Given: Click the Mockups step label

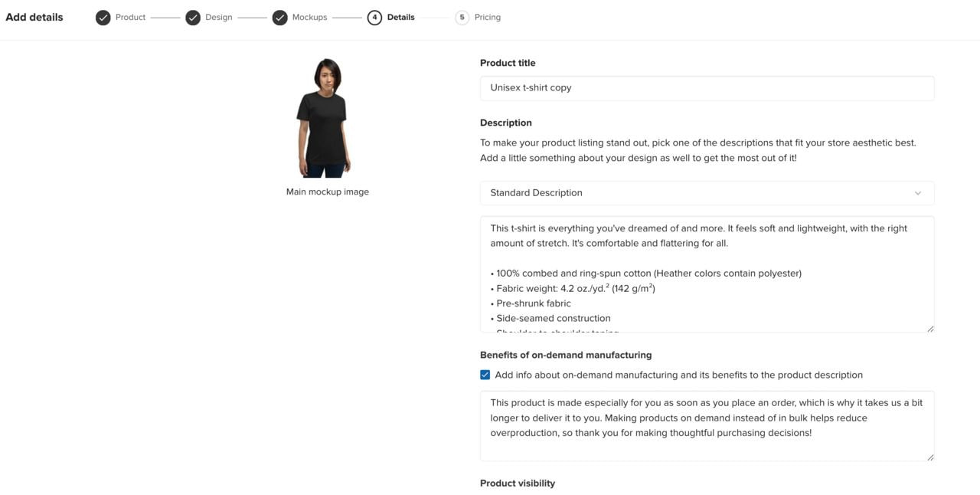Looking at the screenshot, I should tap(309, 17).
